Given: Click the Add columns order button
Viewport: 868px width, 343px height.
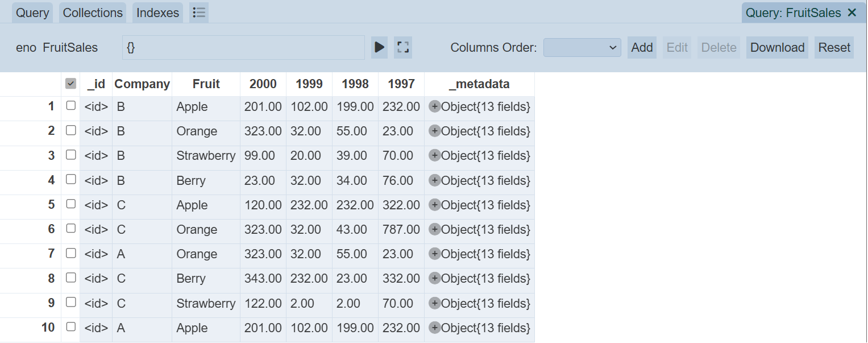Looking at the screenshot, I should [x=642, y=47].
